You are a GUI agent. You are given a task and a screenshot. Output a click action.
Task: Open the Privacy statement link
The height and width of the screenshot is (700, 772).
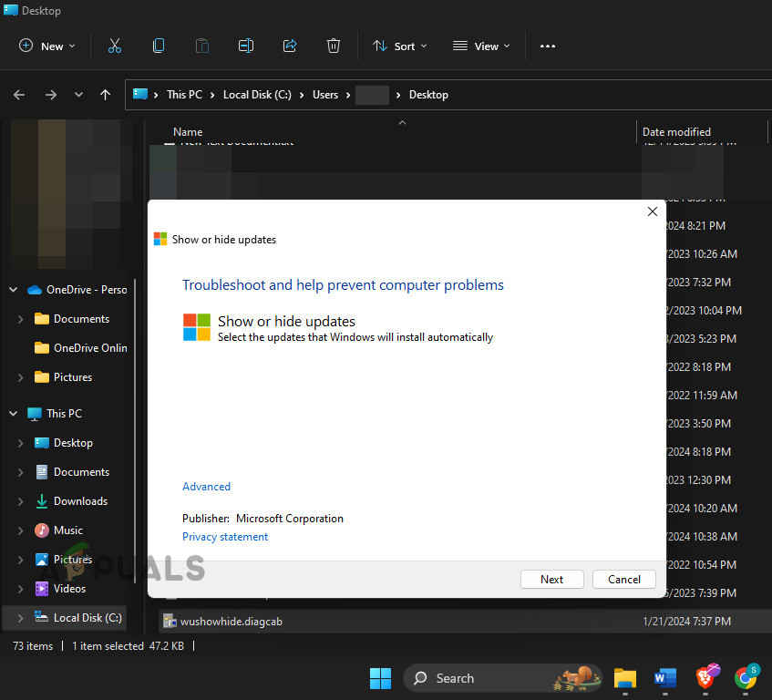click(x=225, y=537)
